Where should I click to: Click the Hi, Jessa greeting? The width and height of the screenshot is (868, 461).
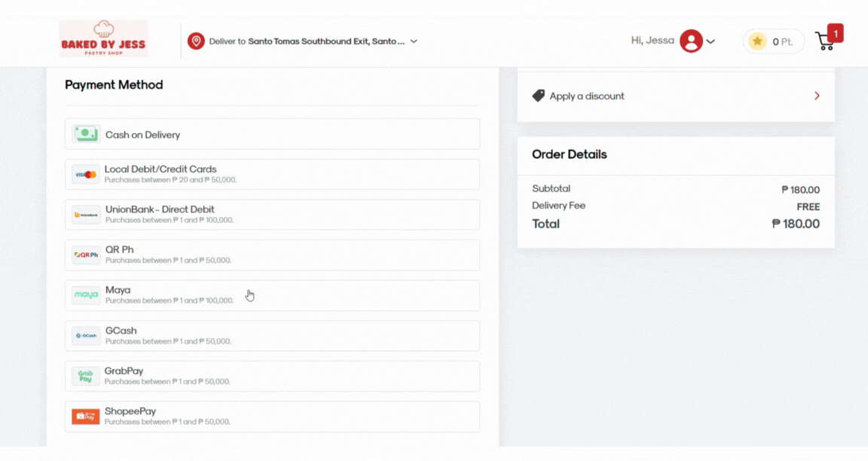(653, 41)
